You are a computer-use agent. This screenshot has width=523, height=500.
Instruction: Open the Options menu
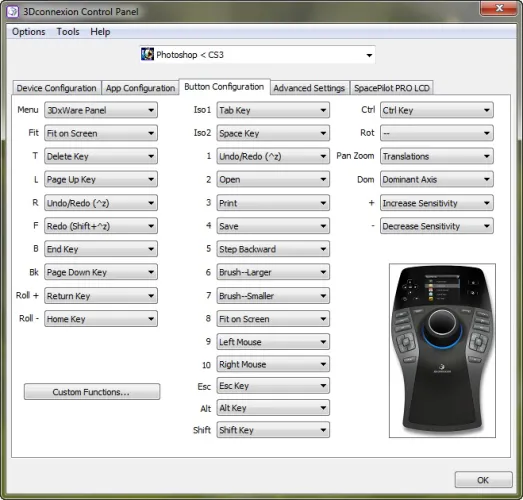(29, 32)
